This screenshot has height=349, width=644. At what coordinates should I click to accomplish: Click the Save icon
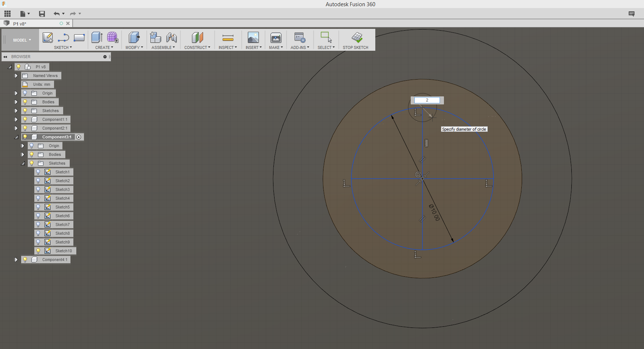coord(42,14)
